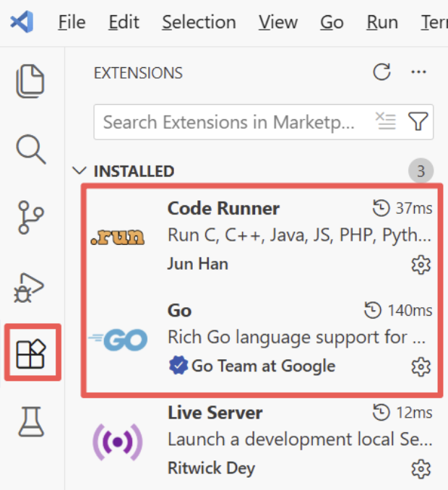Click the 37ms activation time
Screen dimensions: 448x490
tap(414, 208)
